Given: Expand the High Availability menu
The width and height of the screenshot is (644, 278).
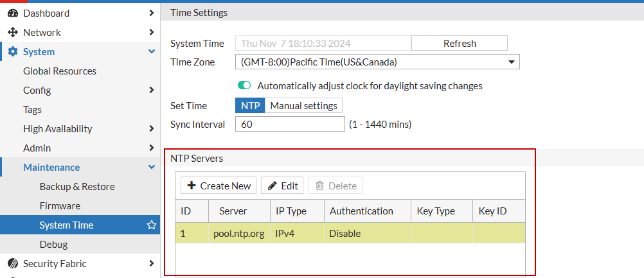Looking at the screenshot, I should click(151, 128).
